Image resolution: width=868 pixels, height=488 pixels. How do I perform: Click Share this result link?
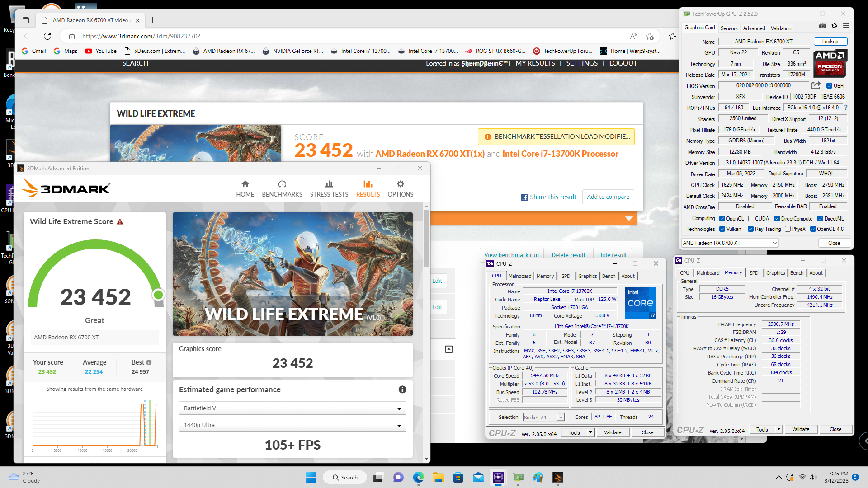pyautogui.click(x=549, y=197)
